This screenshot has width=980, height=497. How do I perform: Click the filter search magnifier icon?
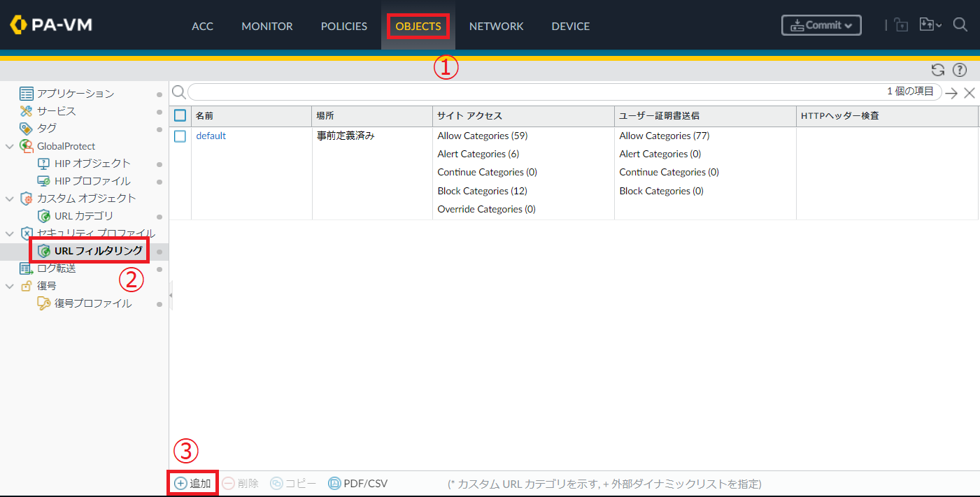179,92
